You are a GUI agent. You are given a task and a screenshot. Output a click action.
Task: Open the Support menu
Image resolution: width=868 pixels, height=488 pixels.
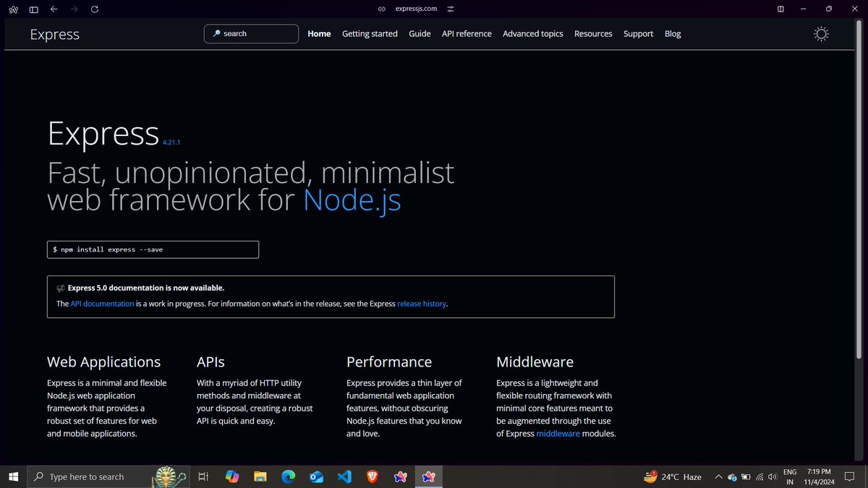[638, 34]
